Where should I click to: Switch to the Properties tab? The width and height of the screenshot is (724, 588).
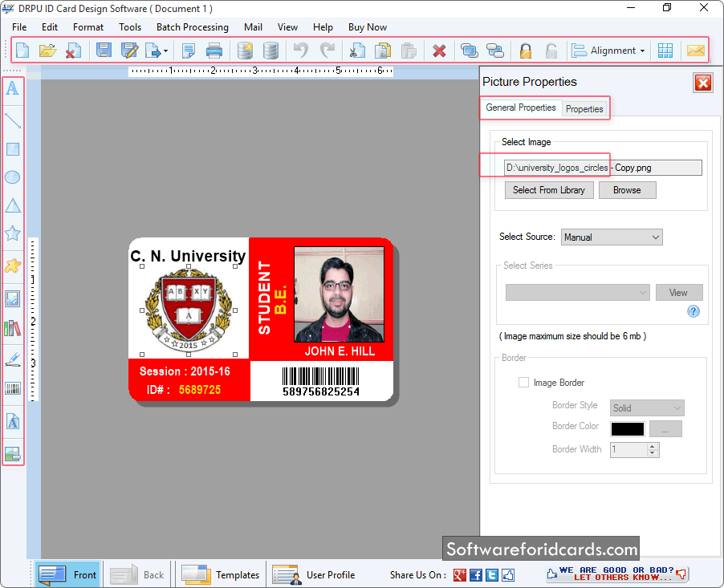[584, 109]
